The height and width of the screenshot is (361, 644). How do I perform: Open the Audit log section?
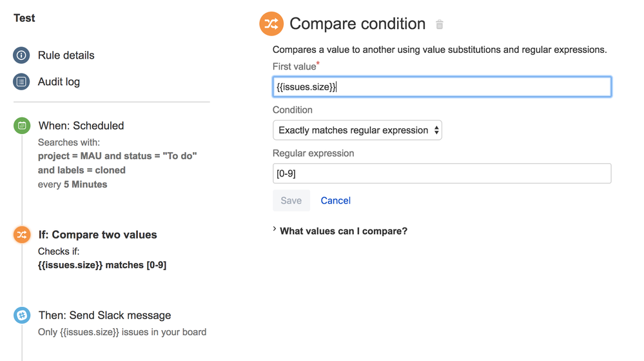point(59,82)
